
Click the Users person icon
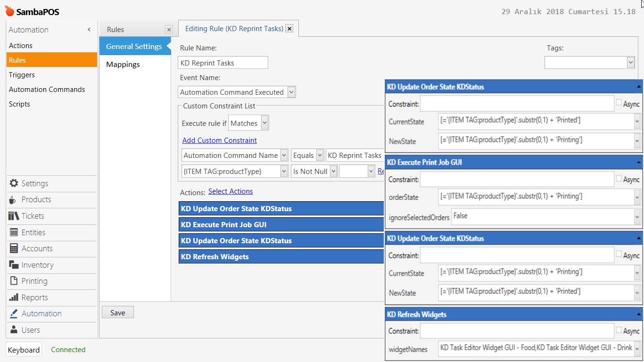[14, 330]
